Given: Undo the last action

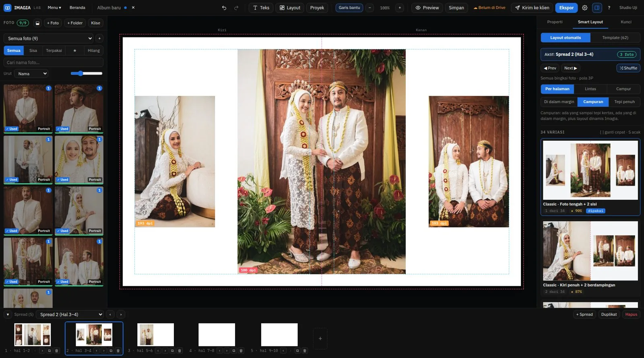Looking at the screenshot, I should point(224,8).
